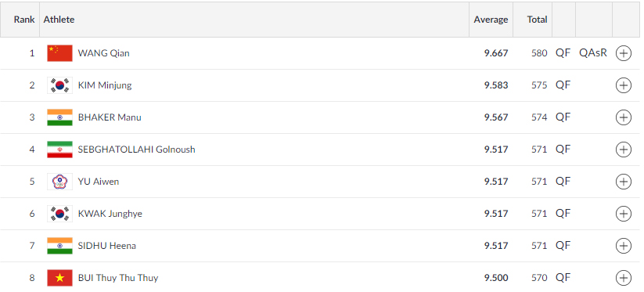Viewport: 644px width, 292px height.
Task: Sort by the Rank column header
Action: (x=23, y=20)
